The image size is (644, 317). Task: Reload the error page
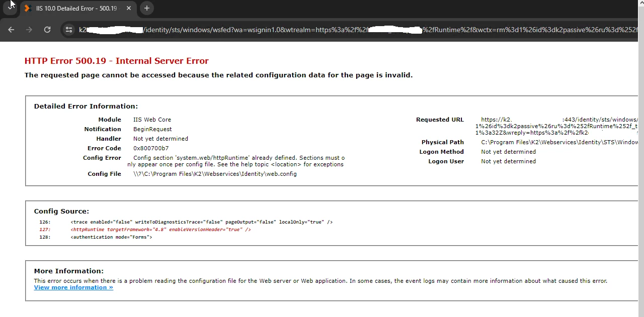coord(47,30)
